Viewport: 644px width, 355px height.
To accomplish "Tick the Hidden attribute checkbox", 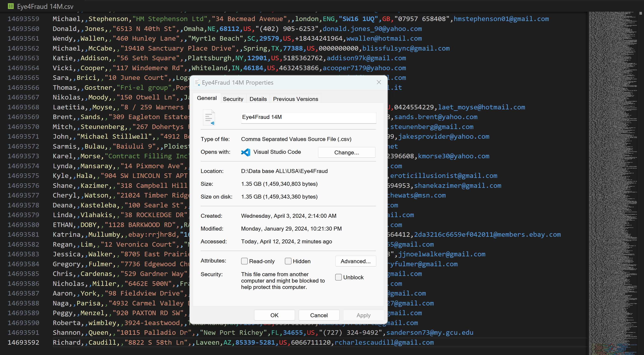I will 288,261.
